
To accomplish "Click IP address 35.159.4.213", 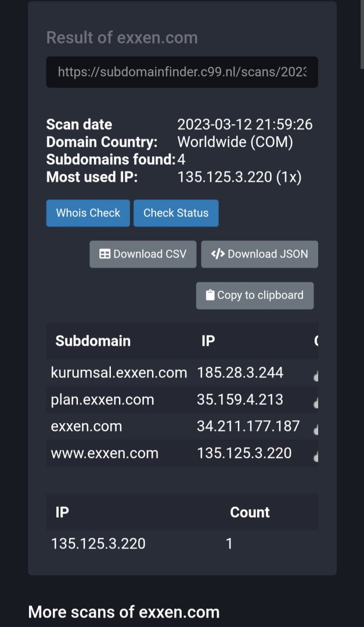I will [240, 399].
